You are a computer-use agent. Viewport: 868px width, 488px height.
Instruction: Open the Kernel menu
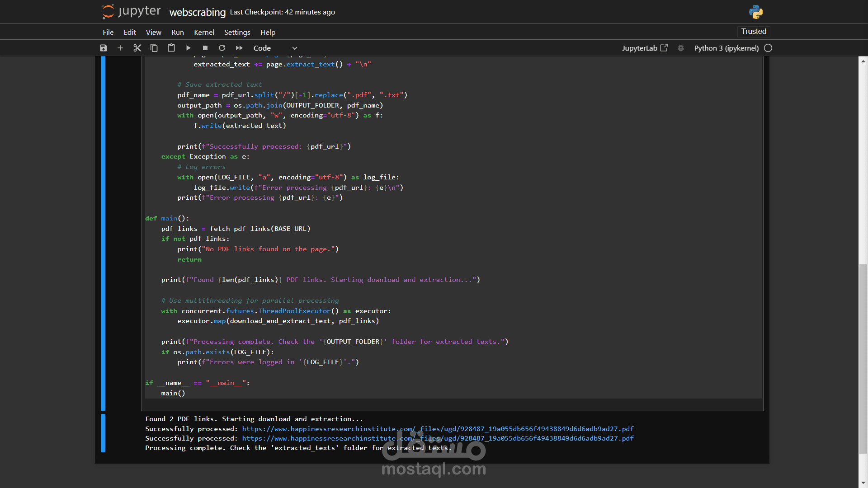pos(204,32)
